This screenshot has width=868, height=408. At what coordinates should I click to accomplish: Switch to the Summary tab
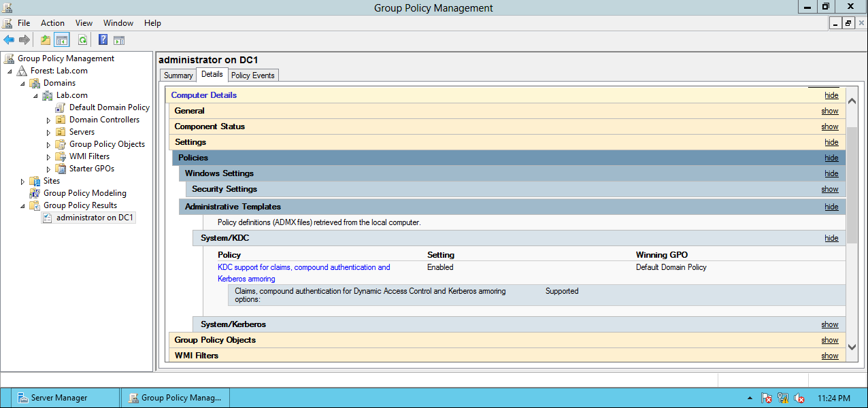click(x=177, y=75)
